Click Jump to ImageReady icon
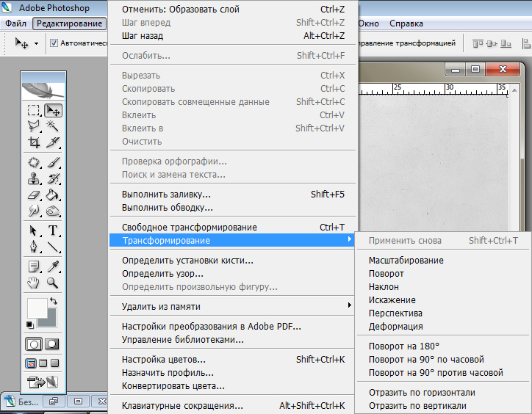Screen dimensions: 532x414 pyautogui.click(x=43, y=382)
